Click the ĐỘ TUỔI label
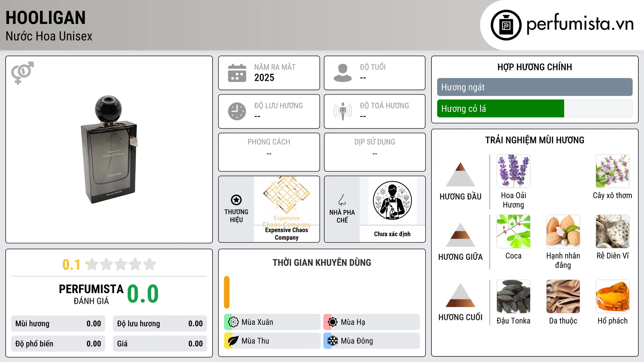The image size is (644, 362). point(373,67)
